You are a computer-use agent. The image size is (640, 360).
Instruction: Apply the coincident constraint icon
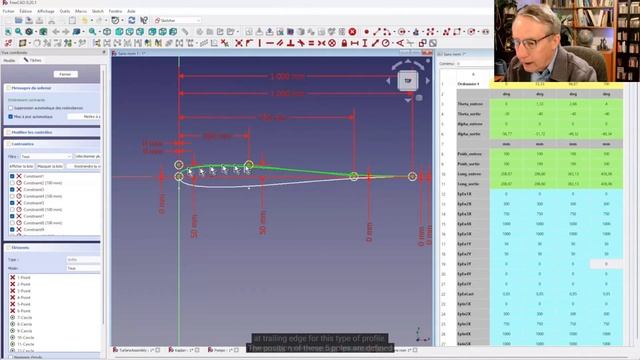(239, 43)
